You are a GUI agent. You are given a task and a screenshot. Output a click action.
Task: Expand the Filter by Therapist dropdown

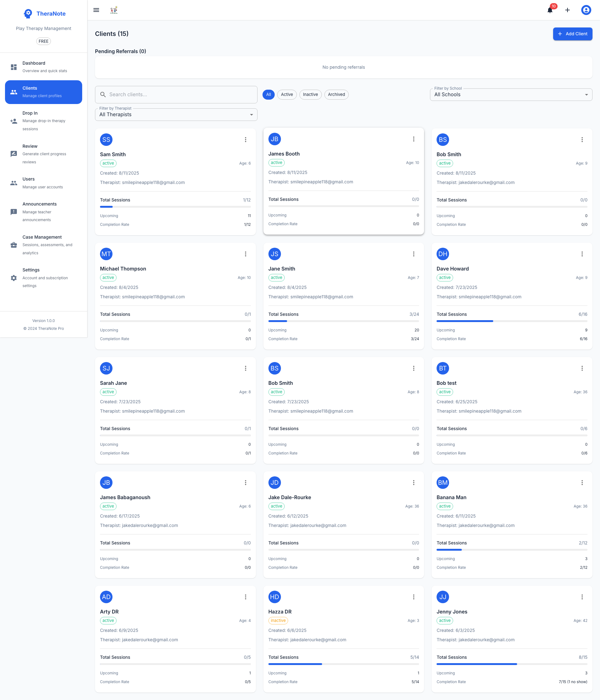pos(176,115)
